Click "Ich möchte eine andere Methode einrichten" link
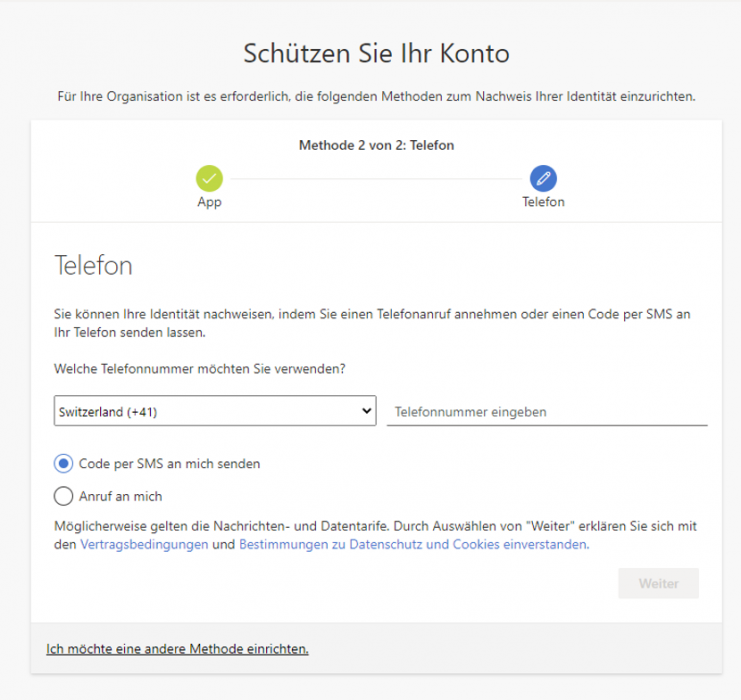Viewport: 741px width, 700px height. [177, 649]
